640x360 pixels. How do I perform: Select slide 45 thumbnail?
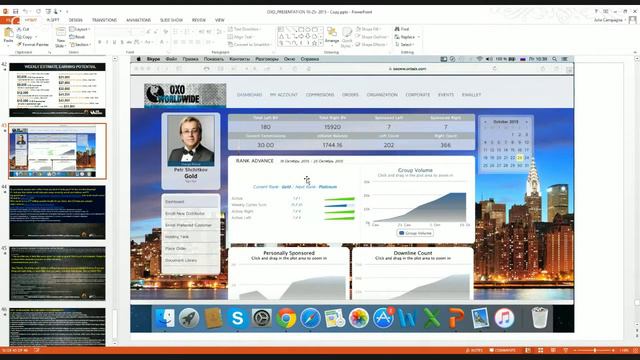[57, 273]
